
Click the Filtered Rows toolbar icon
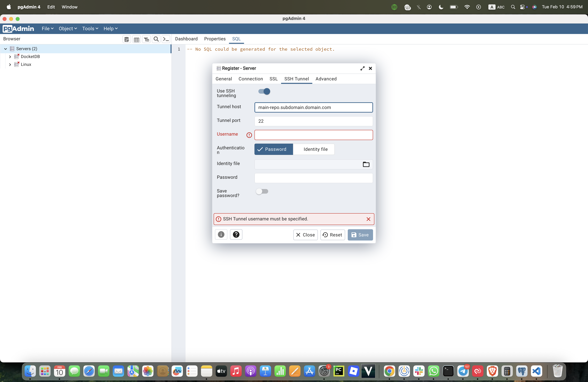click(x=146, y=39)
